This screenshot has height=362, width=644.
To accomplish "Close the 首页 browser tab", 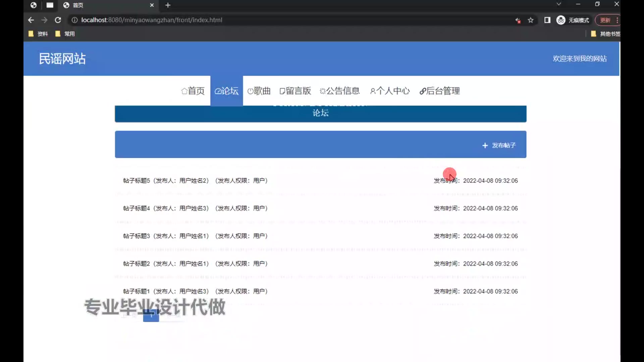I will pos(152,5).
